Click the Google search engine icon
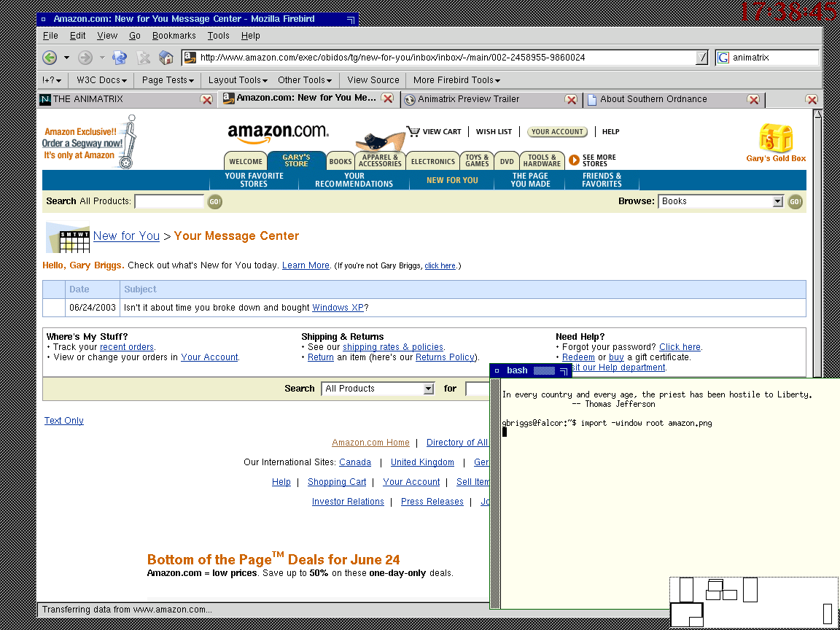 [x=723, y=58]
